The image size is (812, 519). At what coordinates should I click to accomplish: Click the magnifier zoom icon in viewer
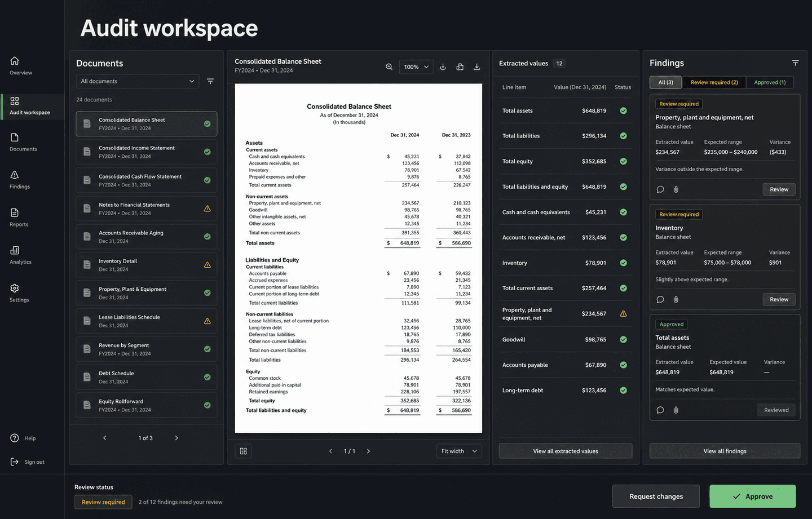pos(389,67)
